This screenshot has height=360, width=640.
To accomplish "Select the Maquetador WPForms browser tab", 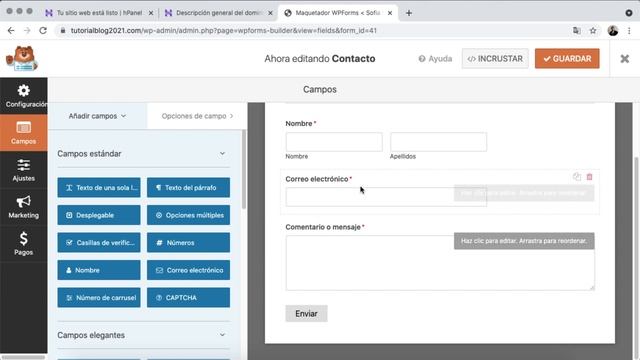I will pyautogui.click(x=337, y=13).
